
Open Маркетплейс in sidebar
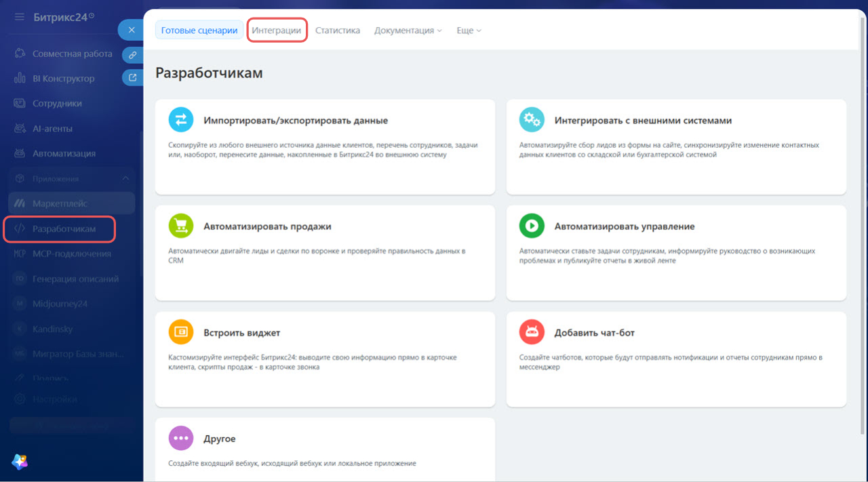coord(72,203)
